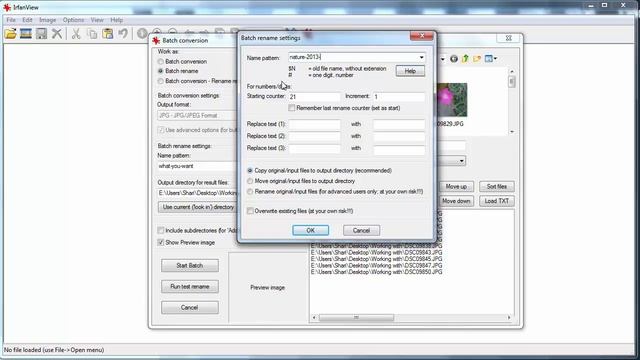Screen dimensions: 640x360
Task: Choose Batch rename work mode radio
Action: (160, 71)
